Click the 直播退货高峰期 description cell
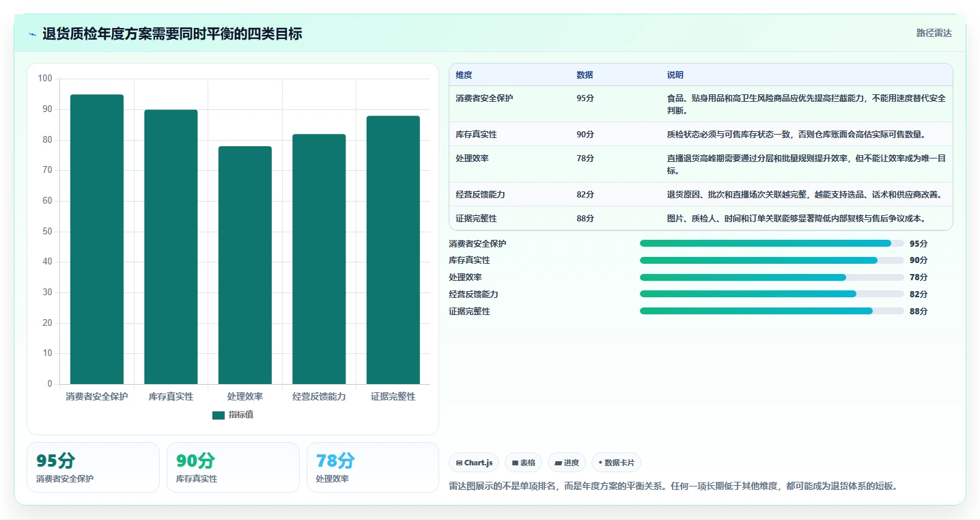The height and width of the screenshot is (520, 980). (807, 165)
